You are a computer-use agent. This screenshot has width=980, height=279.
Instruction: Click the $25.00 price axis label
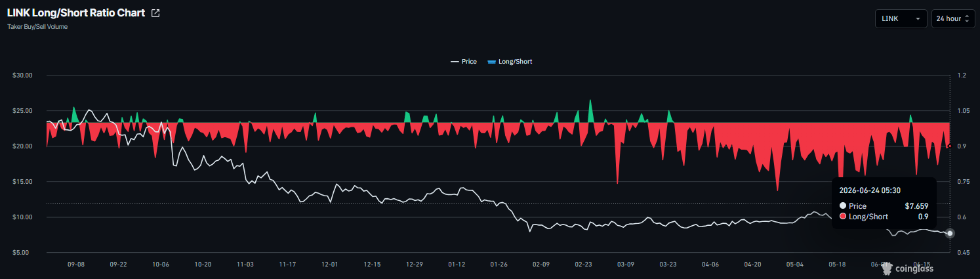[22, 111]
